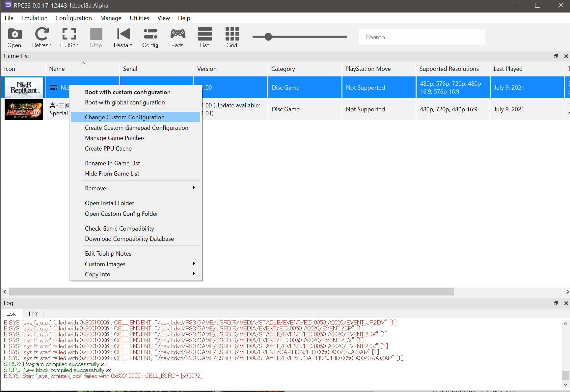Refresh the game list
The image size is (570, 392).
(x=42, y=38)
